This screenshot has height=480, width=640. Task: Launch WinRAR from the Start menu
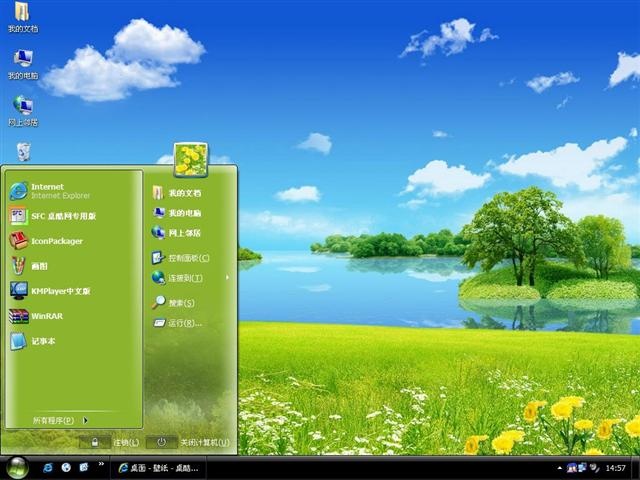click(73, 316)
